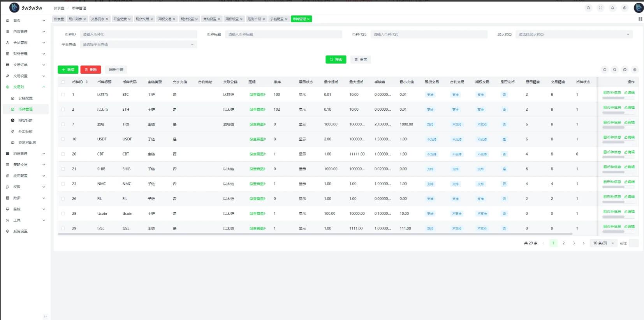Toggle fullscreen mode icon in top bar
The image size is (644, 320).
(x=600, y=8)
